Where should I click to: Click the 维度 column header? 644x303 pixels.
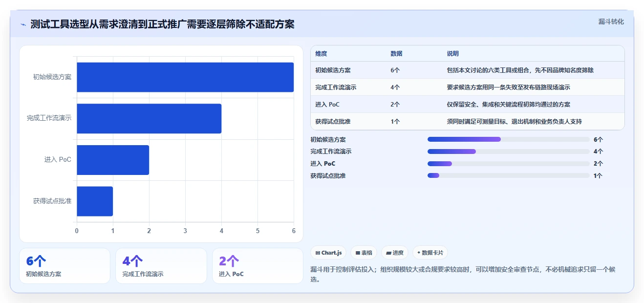tap(321, 54)
